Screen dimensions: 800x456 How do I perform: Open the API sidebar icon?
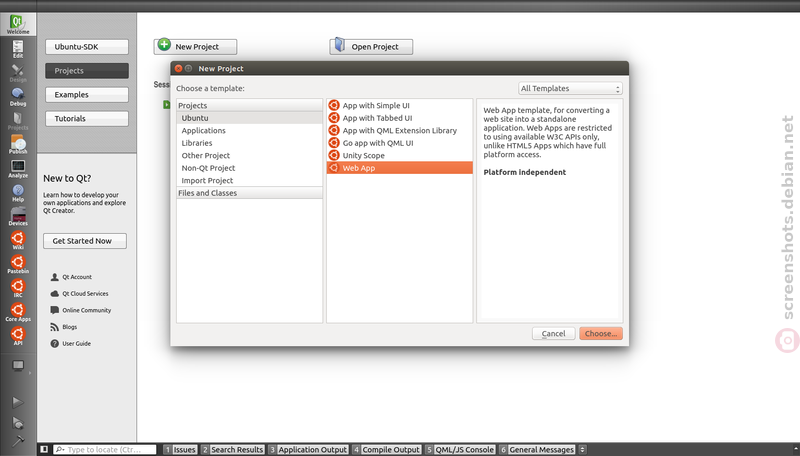point(18,336)
